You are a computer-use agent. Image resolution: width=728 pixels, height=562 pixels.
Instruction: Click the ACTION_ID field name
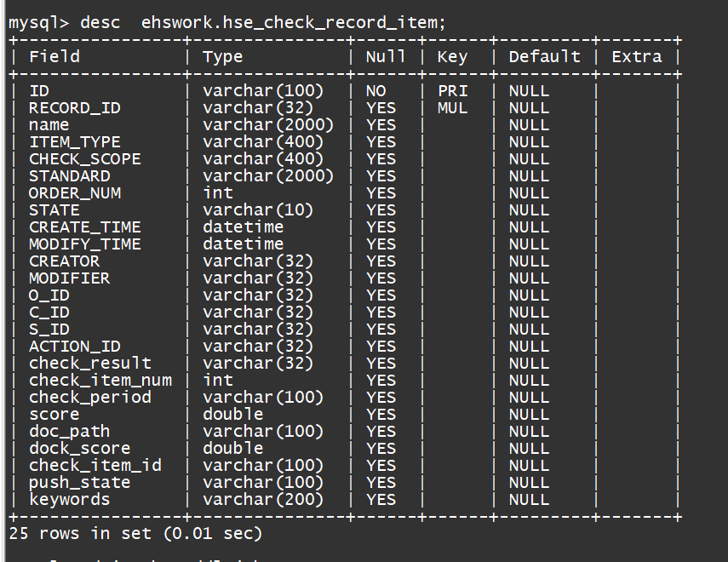[x=75, y=347]
